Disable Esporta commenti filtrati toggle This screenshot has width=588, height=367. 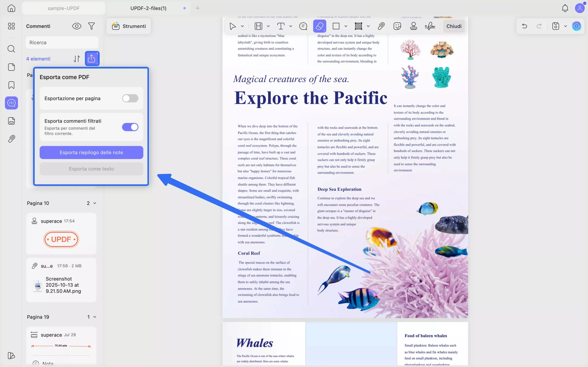[x=130, y=127]
